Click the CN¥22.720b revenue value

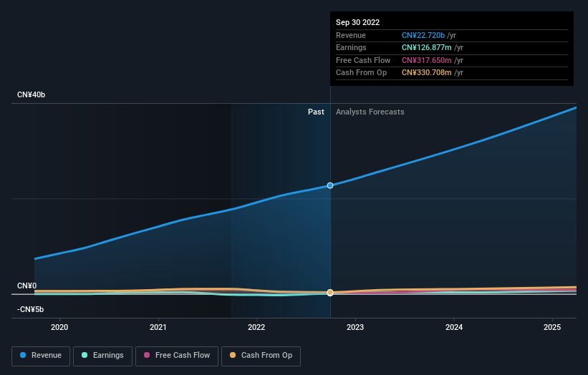(x=423, y=35)
